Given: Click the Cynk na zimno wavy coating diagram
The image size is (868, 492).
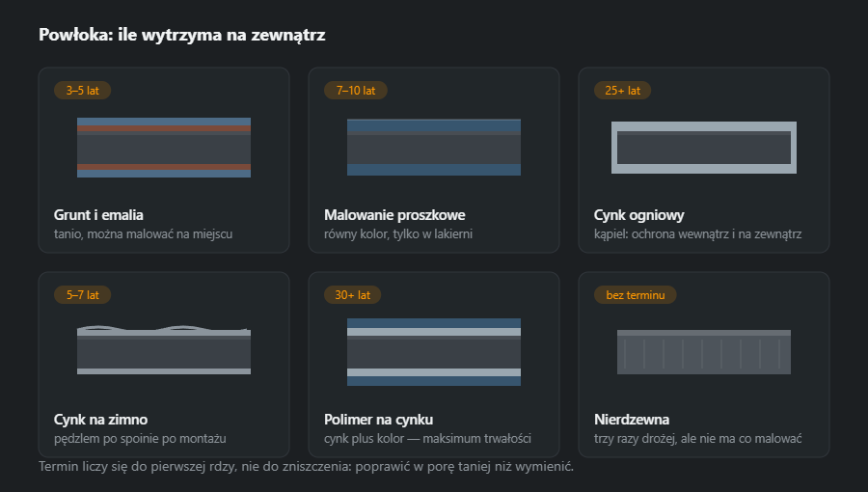Looking at the screenshot, I should 164,350.
